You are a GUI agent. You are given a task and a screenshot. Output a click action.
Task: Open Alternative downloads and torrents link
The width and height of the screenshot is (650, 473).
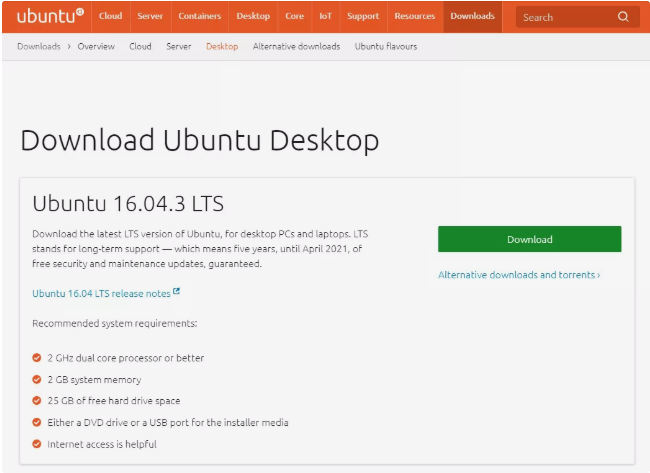(519, 275)
